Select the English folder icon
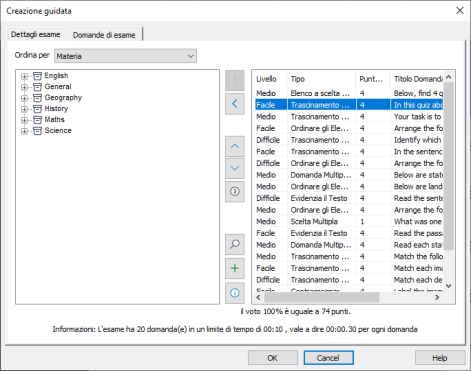This screenshot has height=371, width=471. click(37, 76)
